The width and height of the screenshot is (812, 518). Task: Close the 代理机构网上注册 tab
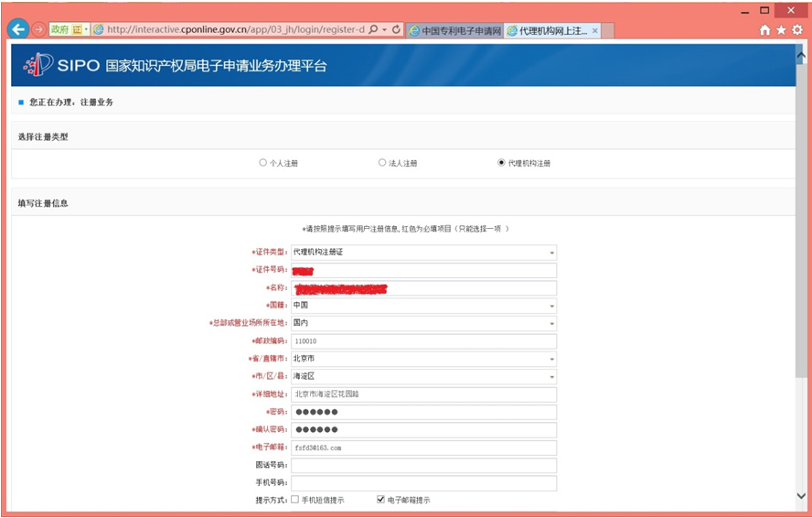595,30
